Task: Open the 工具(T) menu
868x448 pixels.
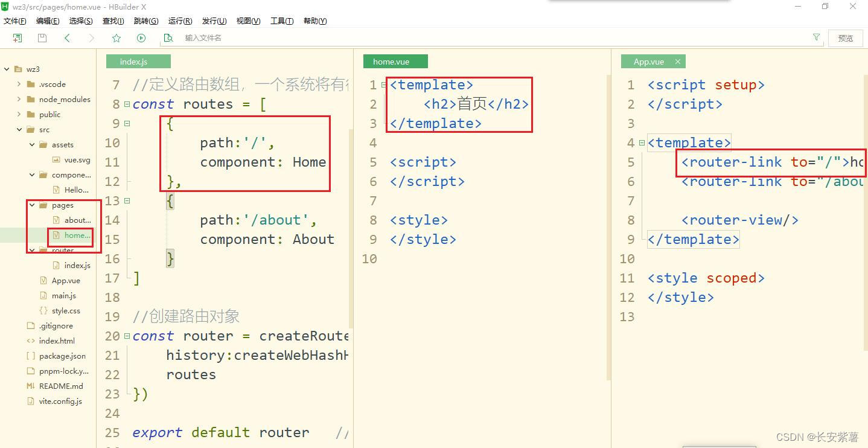Action: click(x=282, y=21)
